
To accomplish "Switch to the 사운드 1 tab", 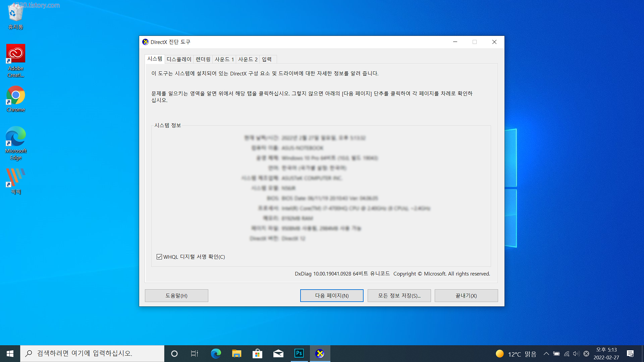I will [224, 59].
